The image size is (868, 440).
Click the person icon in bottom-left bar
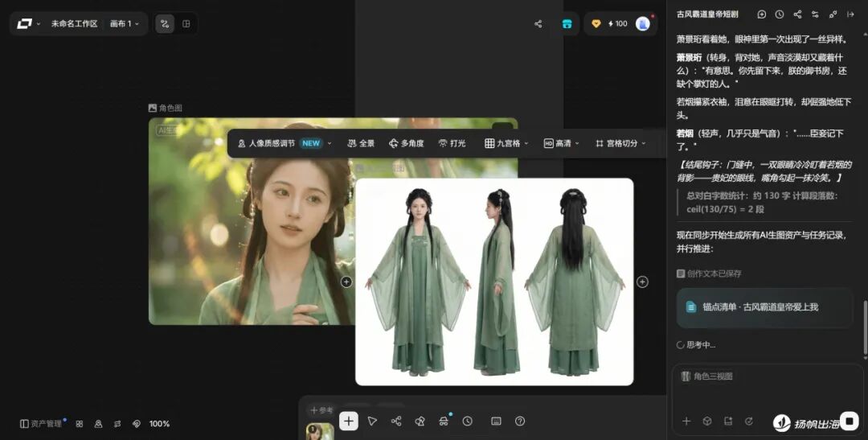[98, 423]
